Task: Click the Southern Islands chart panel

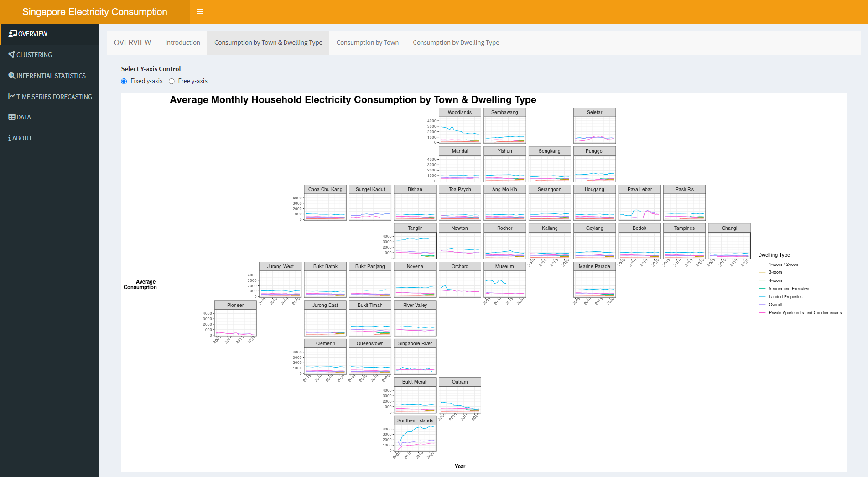Action: [415, 438]
